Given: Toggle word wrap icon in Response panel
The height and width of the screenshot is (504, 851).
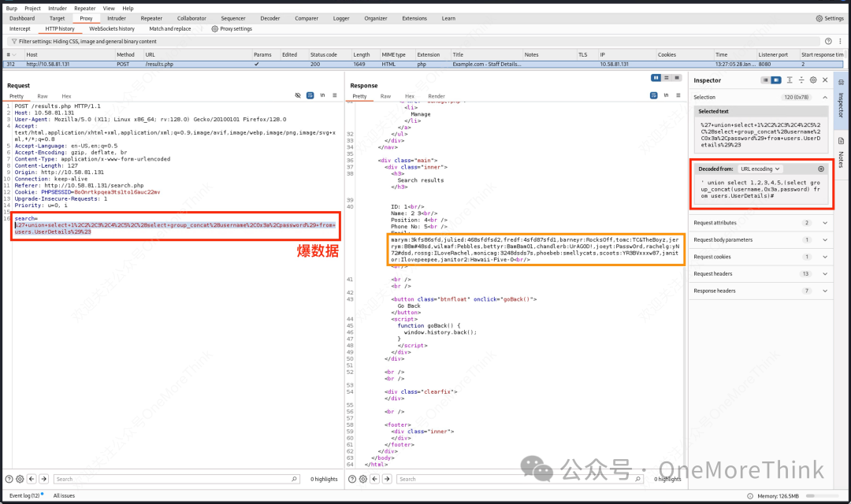Looking at the screenshot, I should [653, 95].
